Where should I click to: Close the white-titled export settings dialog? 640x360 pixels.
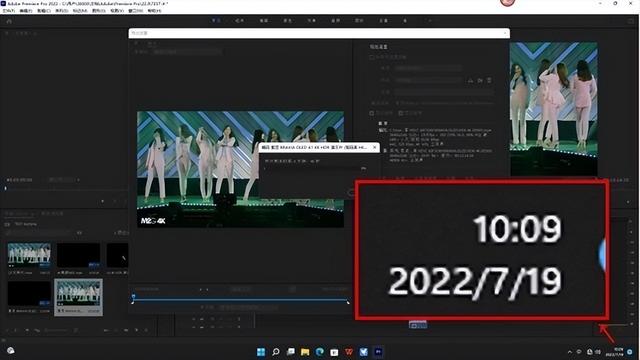pyautogui.click(x=505, y=33)
